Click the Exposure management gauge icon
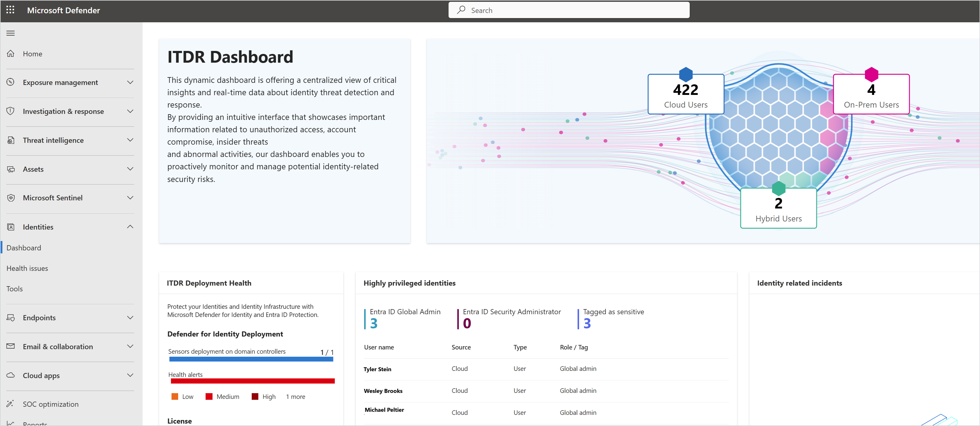This screenshot has height=426, width=980. point(11,82)
